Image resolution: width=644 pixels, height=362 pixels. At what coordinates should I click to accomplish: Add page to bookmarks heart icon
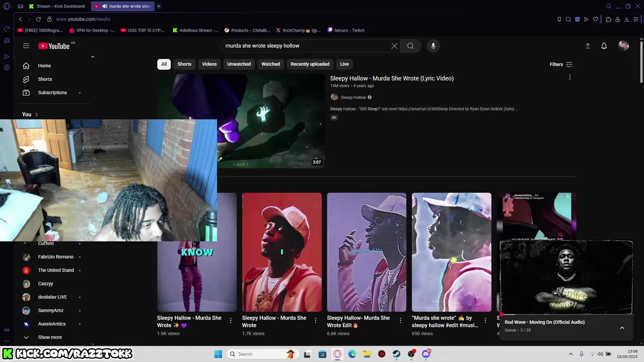pyautogui.click(x=596, y=19)
